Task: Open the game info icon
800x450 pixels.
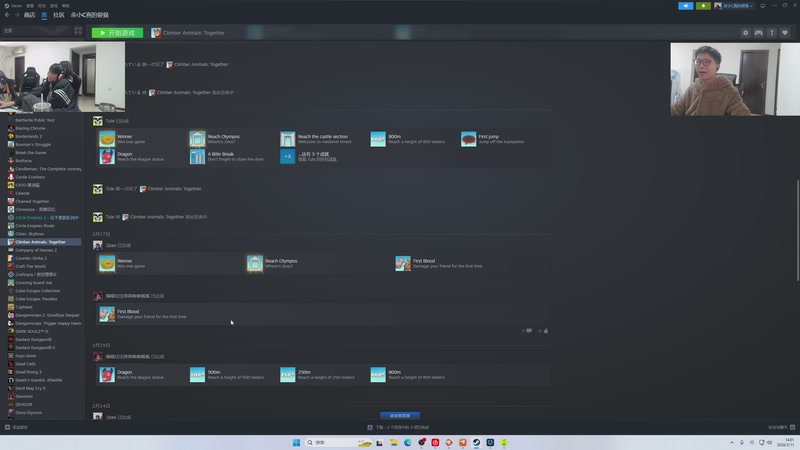Action: [x=772, y=33]
